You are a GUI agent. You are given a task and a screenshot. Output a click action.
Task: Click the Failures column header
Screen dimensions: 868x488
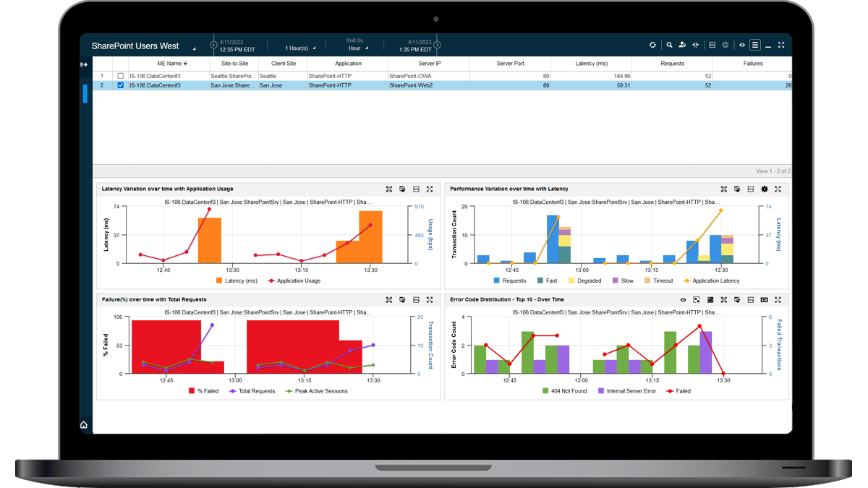(x=752, y=64)
